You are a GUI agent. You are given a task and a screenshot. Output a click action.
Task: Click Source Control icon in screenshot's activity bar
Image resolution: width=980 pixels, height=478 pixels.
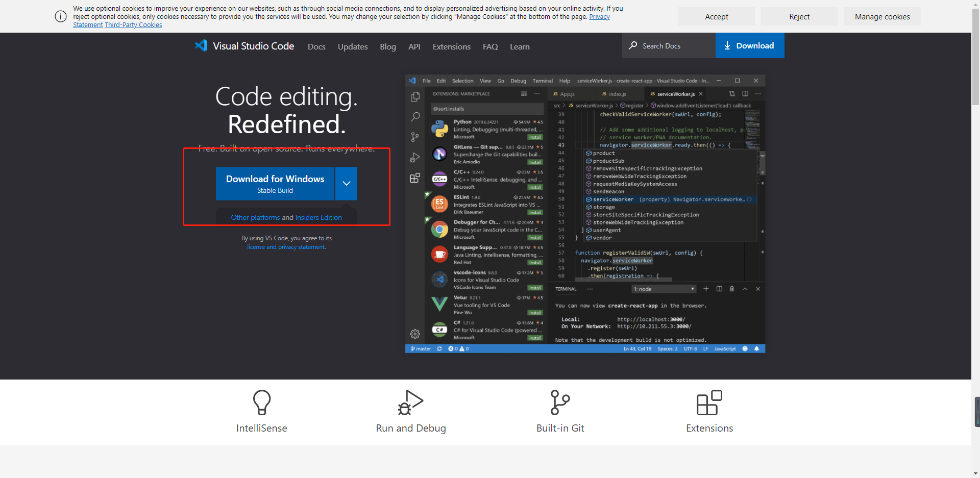(x=415, y=137)
